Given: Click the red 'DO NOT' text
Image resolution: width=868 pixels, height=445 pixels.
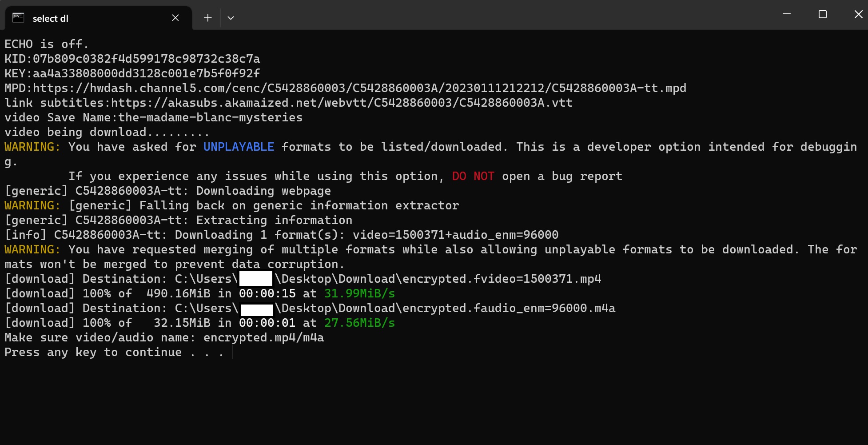Looking at the screenshot, I should [473, 176].
